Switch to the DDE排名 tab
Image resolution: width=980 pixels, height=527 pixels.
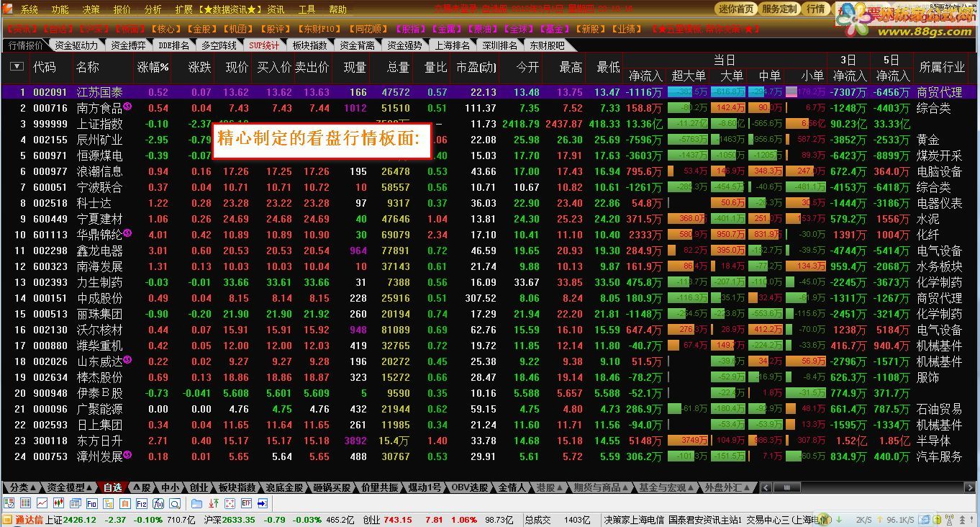click(x=173, y=45)
